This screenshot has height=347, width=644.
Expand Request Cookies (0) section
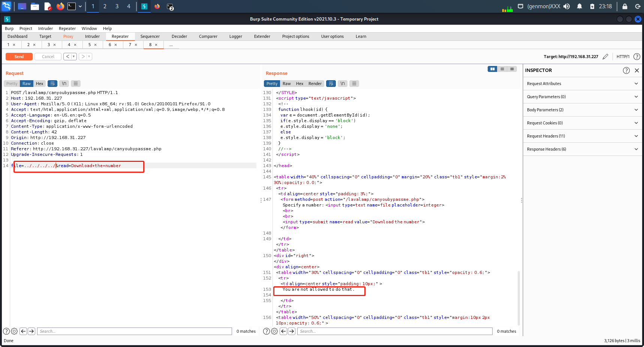coord(583,123)
